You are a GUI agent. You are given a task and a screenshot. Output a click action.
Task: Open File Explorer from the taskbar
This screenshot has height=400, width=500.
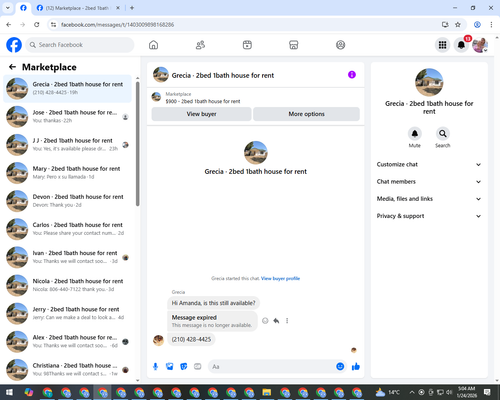tap(267, 392)
